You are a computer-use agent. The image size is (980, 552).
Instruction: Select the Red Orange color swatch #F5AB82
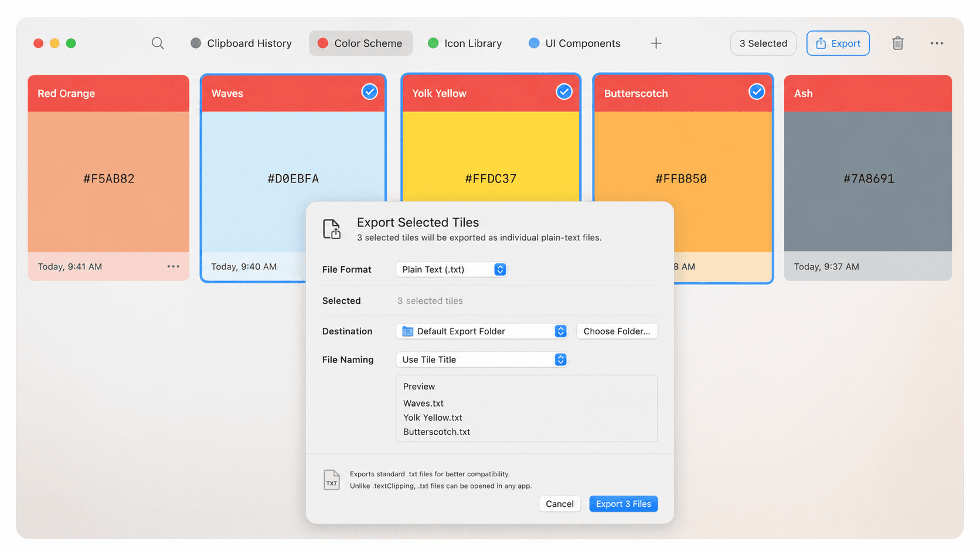coord(108,182)
